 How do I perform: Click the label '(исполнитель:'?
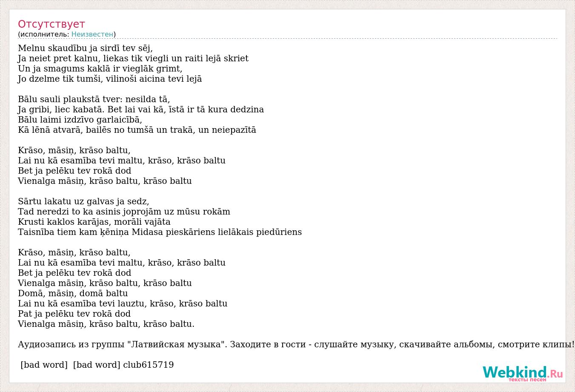(x=43, y=34)
